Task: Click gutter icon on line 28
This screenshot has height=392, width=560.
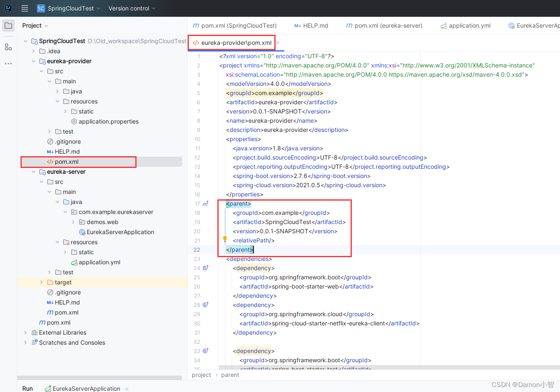Action: click(206, 305)
